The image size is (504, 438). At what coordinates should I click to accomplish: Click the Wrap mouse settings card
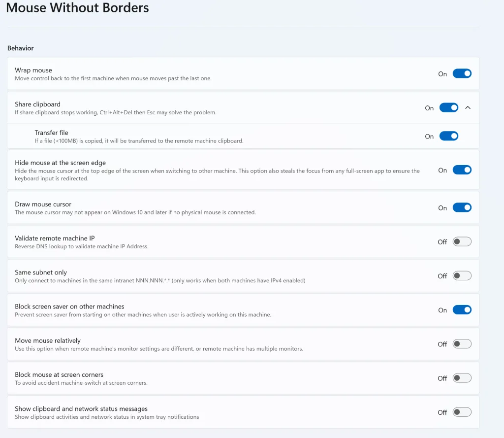click(197, 73)
